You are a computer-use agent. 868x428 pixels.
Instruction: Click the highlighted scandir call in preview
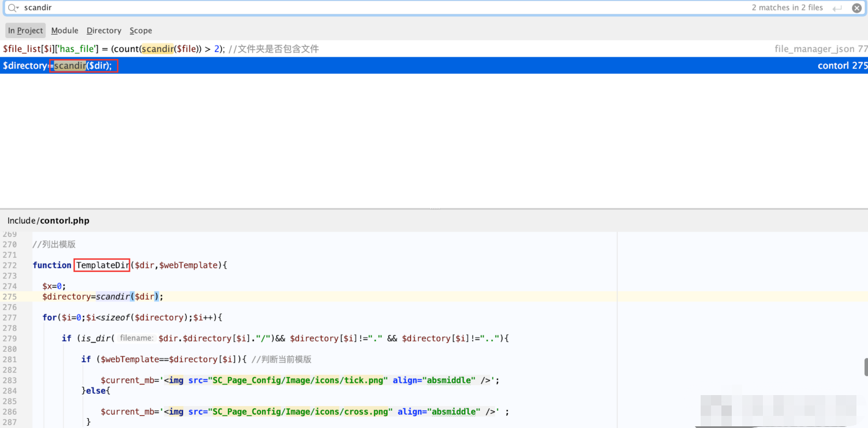pos(113,296)
